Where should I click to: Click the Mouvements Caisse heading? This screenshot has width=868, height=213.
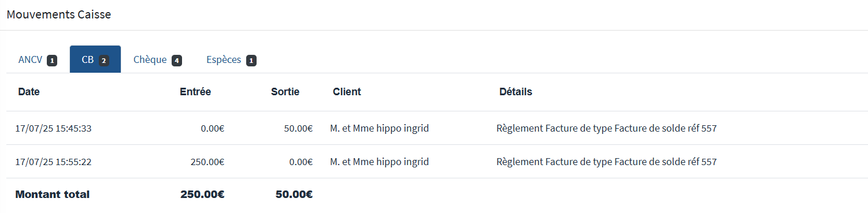[59, 14]
